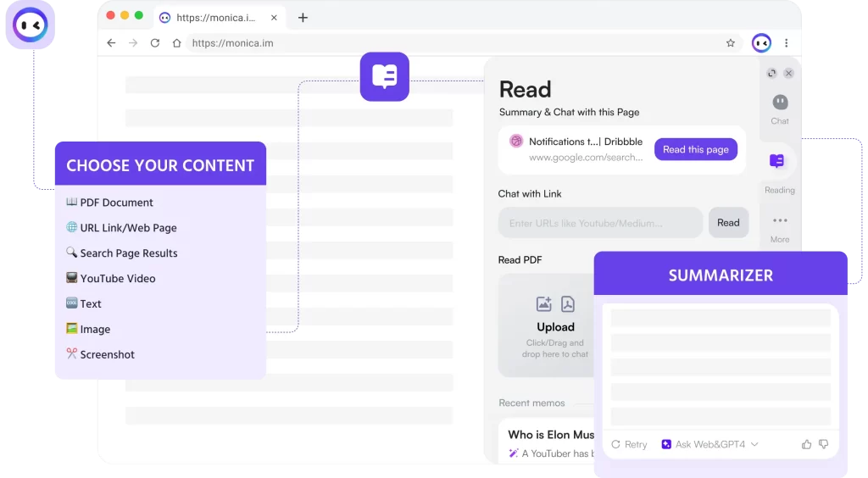Click the thumbs up icon
The height and width of the screenshot is (478, 868).
tap(806, 444)
